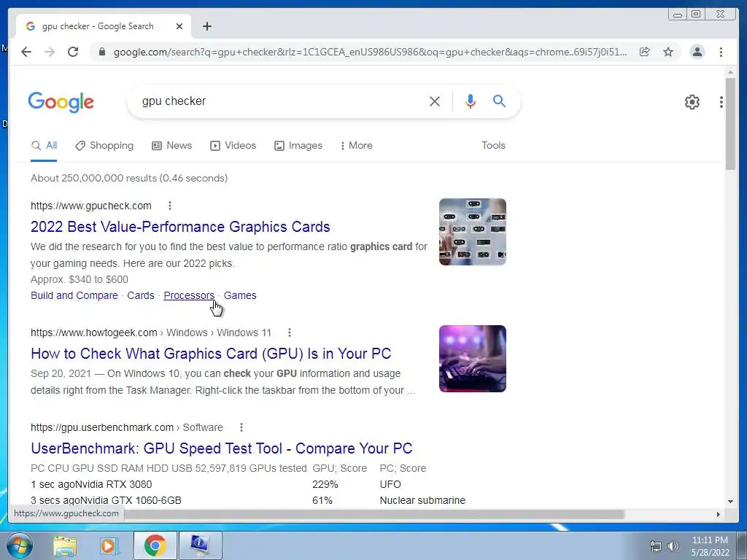Bookmark this page with the star icon
The image size is (747, 560).
click(668, 52)
